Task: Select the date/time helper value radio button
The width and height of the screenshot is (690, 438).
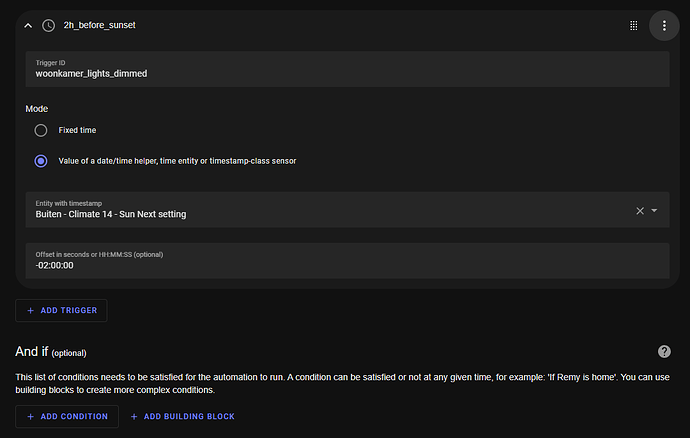Action: pos(41,160)
